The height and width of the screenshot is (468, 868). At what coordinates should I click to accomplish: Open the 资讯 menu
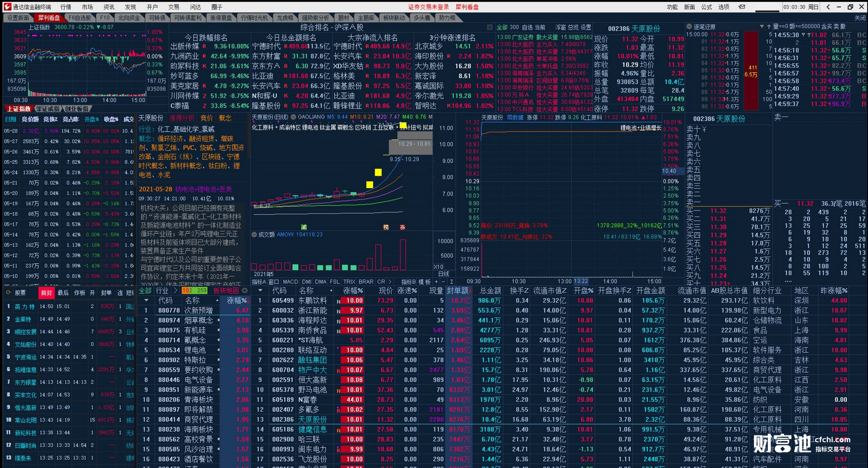(109, 7)
